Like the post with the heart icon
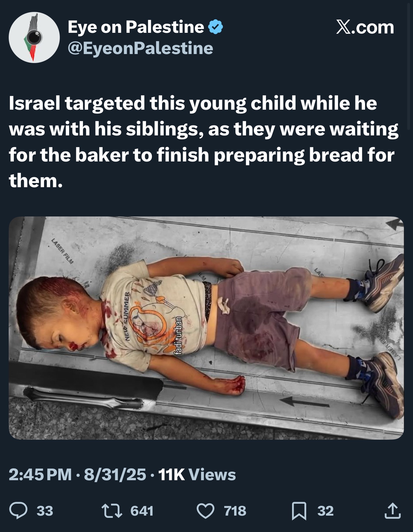The height and width of the screenshot is (532, 413). (x=206, y=511)
